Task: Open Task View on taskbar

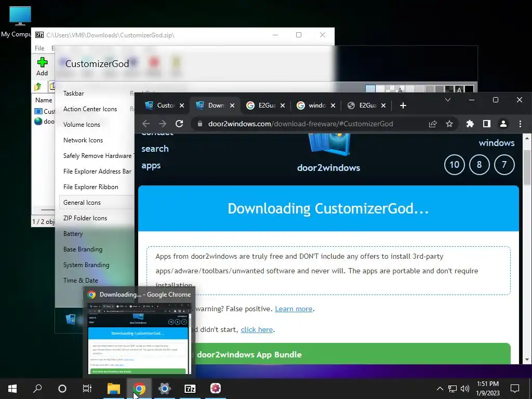Action: (x=87, y=389)
